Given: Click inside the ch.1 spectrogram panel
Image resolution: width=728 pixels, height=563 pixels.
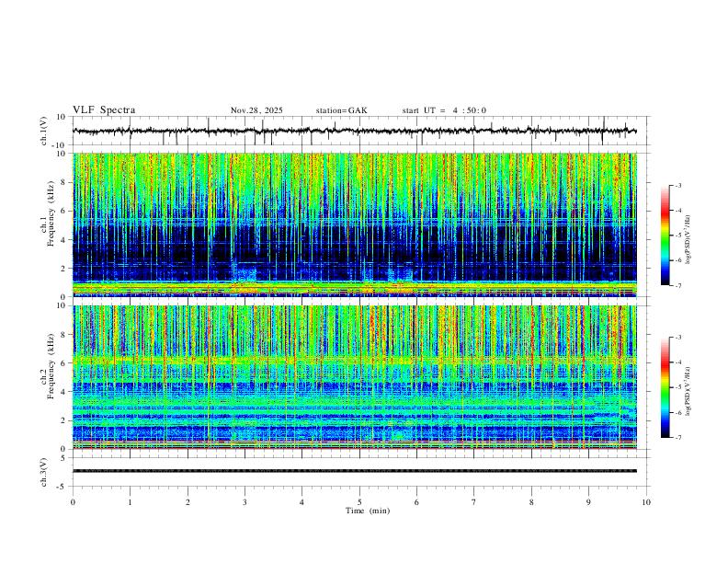Looking at the screenshot, I should click(x=354, y=224).
